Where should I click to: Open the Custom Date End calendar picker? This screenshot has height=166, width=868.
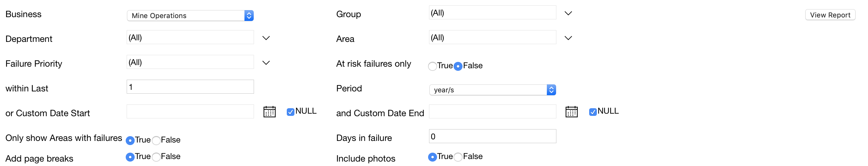point(571,111)
